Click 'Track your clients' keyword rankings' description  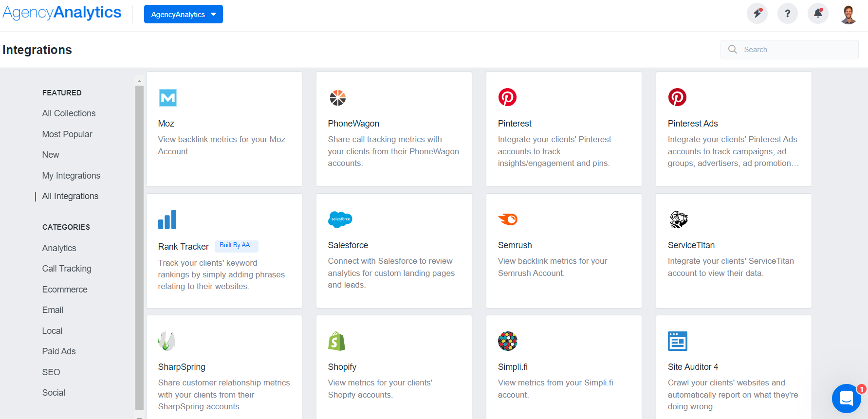(222, 274)
